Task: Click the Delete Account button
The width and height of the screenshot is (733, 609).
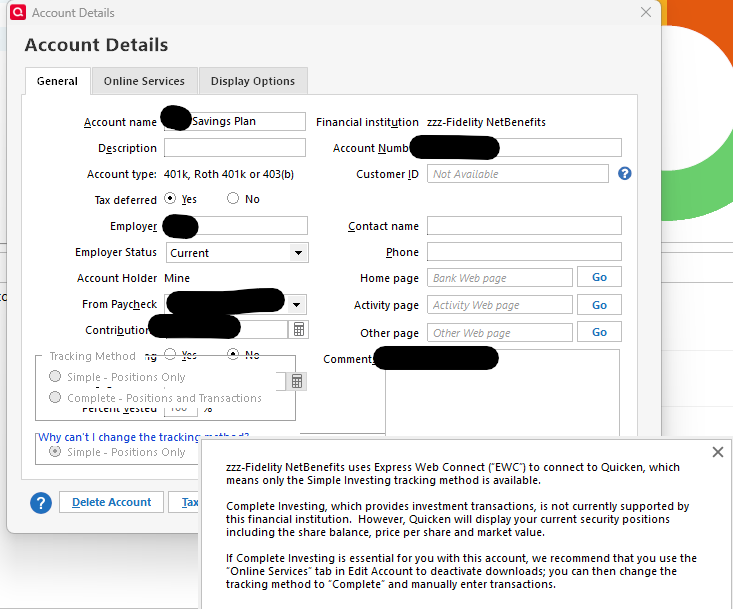Action: point(111,502)
